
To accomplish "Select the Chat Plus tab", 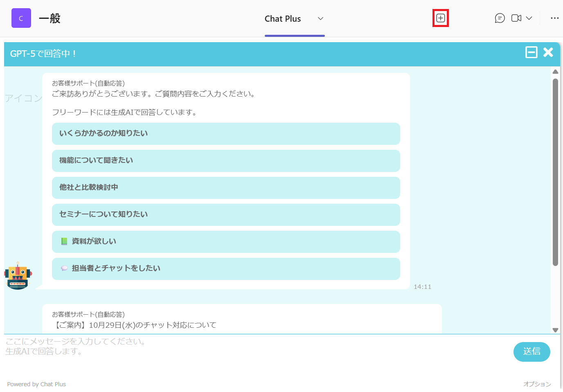I will point(283,19).
